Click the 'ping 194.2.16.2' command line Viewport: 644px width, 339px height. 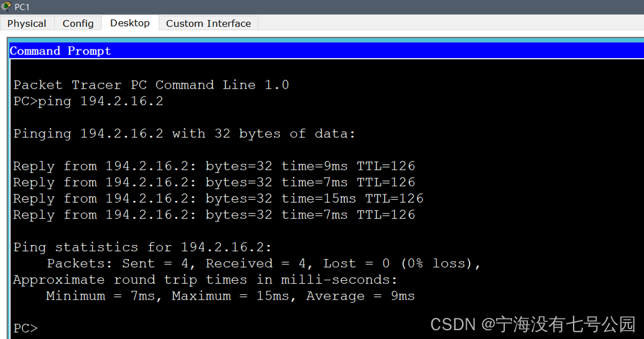88,101
